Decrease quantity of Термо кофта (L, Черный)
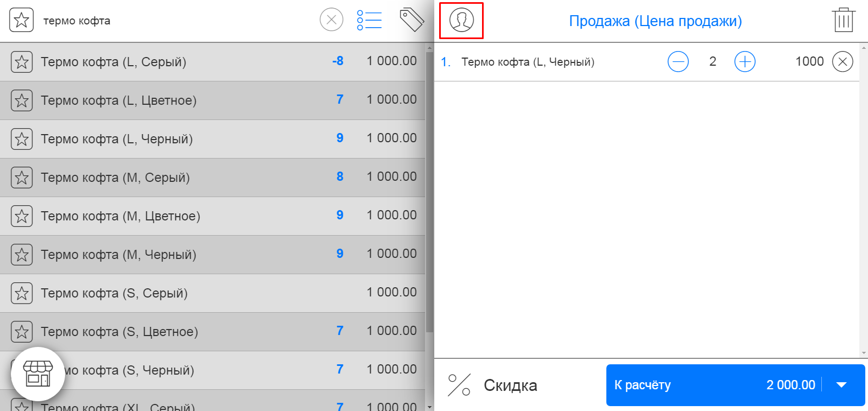The image size is (868, 411). point(678,61)
